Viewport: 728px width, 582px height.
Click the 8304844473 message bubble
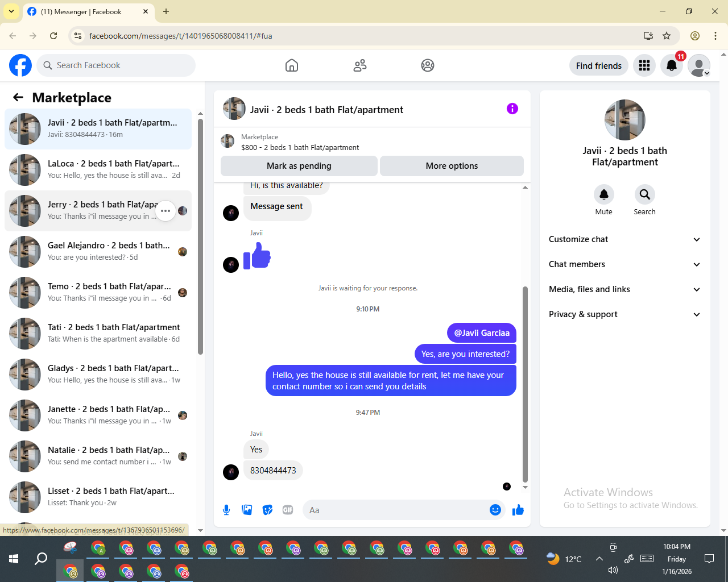point(273,471)
